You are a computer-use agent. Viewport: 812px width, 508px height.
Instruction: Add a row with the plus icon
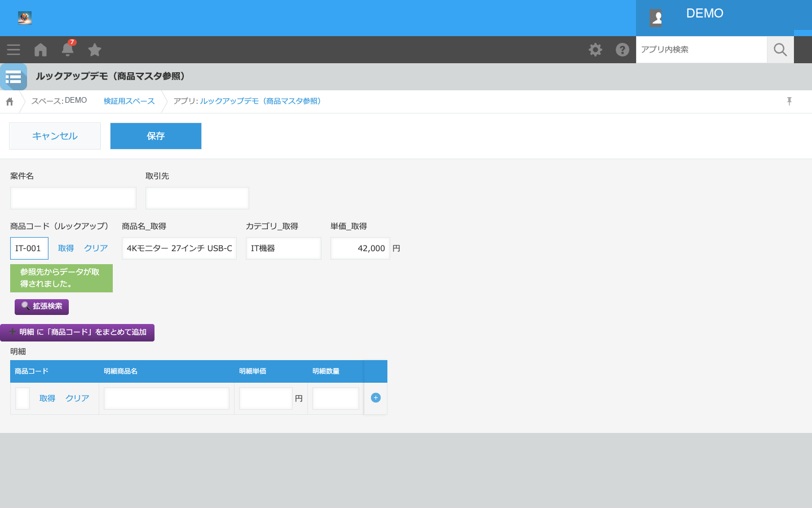coord(376,398)
